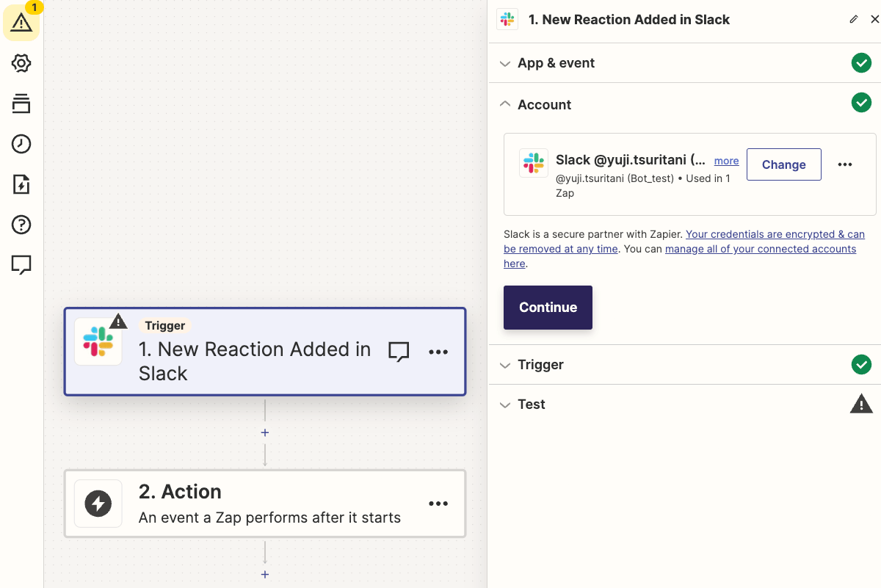The height and width of the screenshot is (588, 881).
Task: Open 'manage all of your connected accounts' link
Action: (680, 256)
